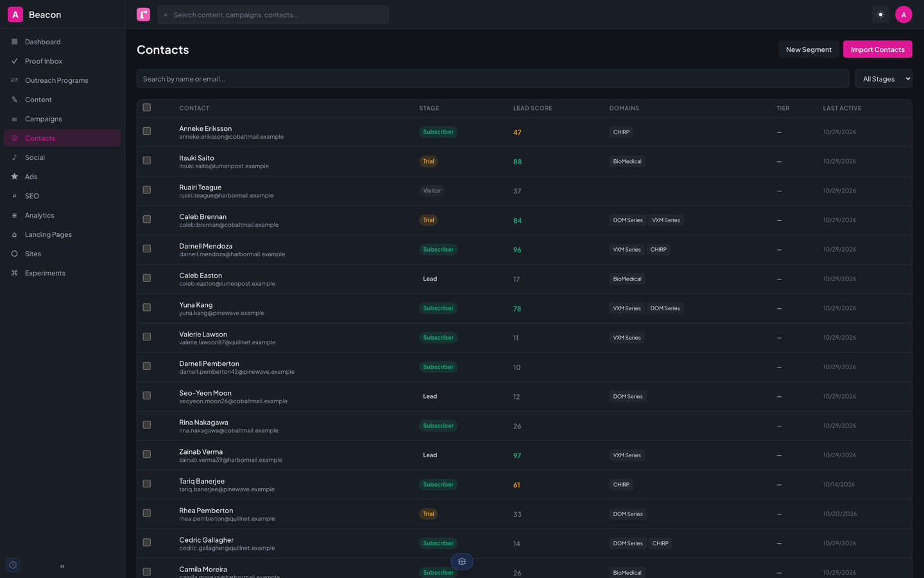Click the pink app icon beside search
Viewport: 924px width, 578px height.
coord(143,14)
